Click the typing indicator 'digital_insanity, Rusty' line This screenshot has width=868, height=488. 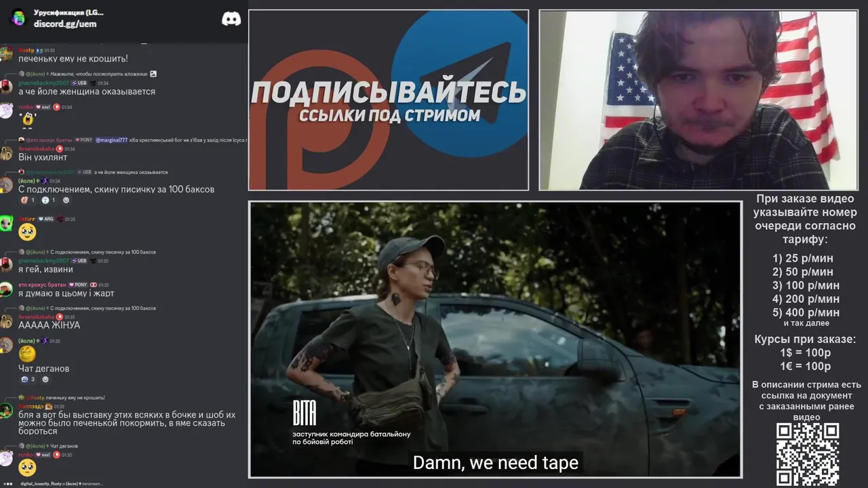[x=61, y=484]
